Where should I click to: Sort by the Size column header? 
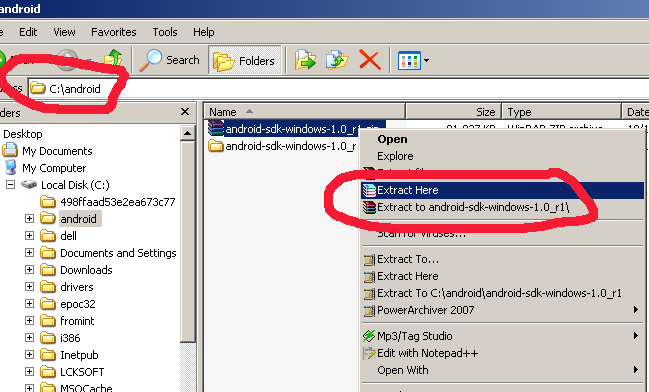[454, 112]
